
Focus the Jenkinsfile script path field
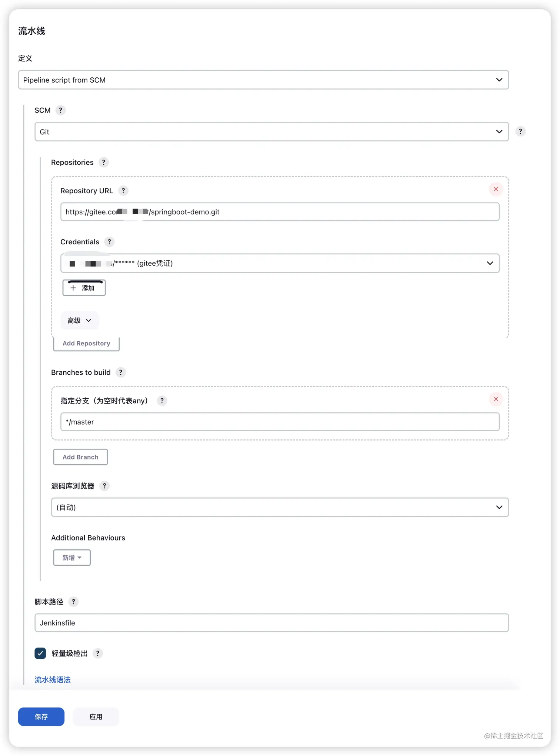tap(271, 623)
